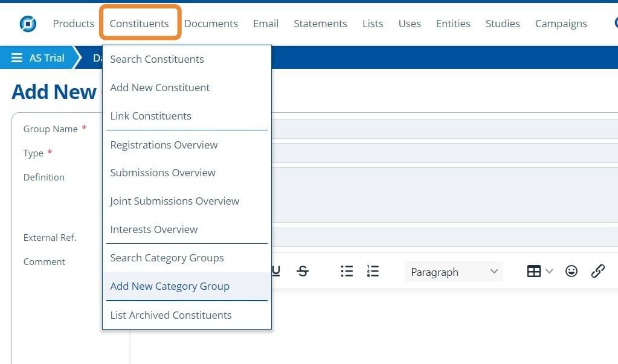The height and width of the screenshot is (364, 618).
Task: Expand the table options arrow
Action: point(549,272)
